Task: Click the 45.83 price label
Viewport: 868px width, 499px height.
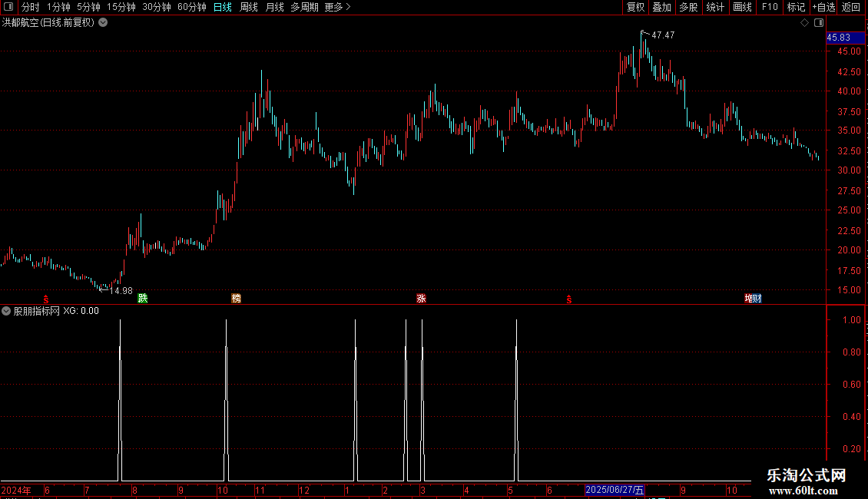Action: pos(845,38)
